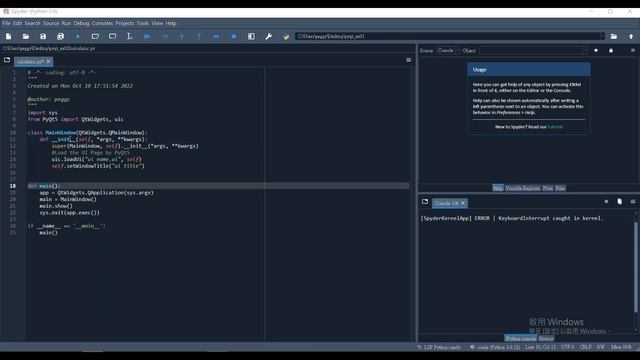Run cell and advance toolbar icon
This screenshot has height=360, width=640.
(112, 36)
